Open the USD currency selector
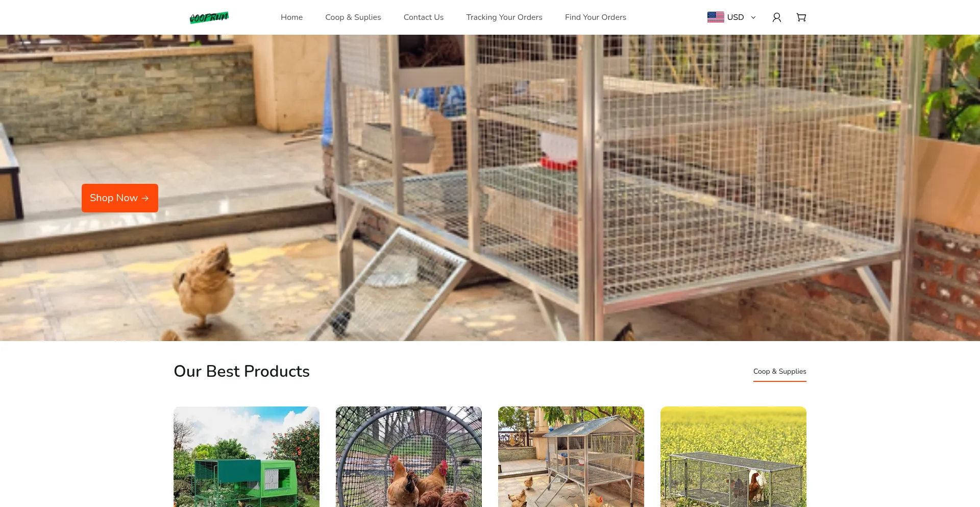 click(731, 17)
